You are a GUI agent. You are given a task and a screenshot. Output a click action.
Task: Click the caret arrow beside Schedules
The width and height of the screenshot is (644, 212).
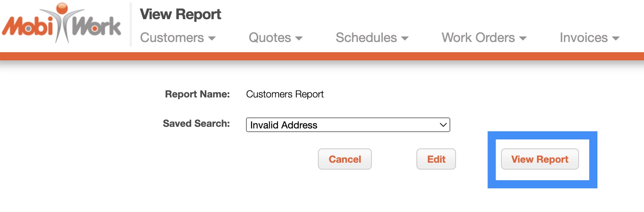405,38
